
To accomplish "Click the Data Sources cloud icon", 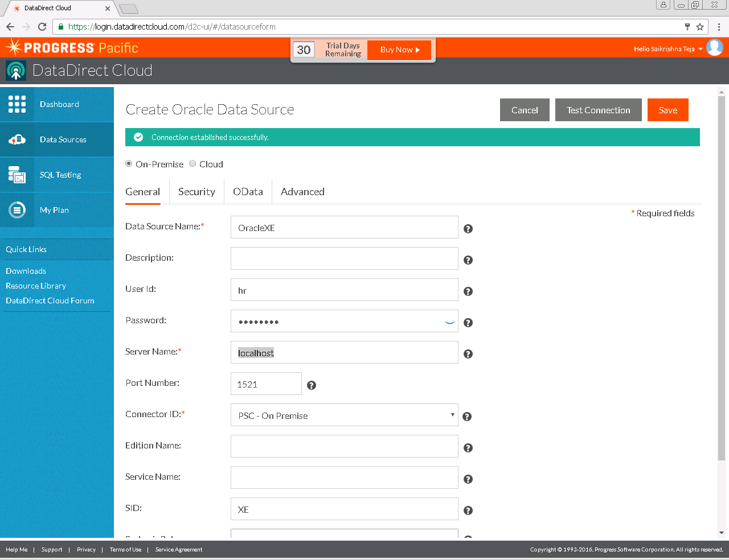I will [17, 139].
